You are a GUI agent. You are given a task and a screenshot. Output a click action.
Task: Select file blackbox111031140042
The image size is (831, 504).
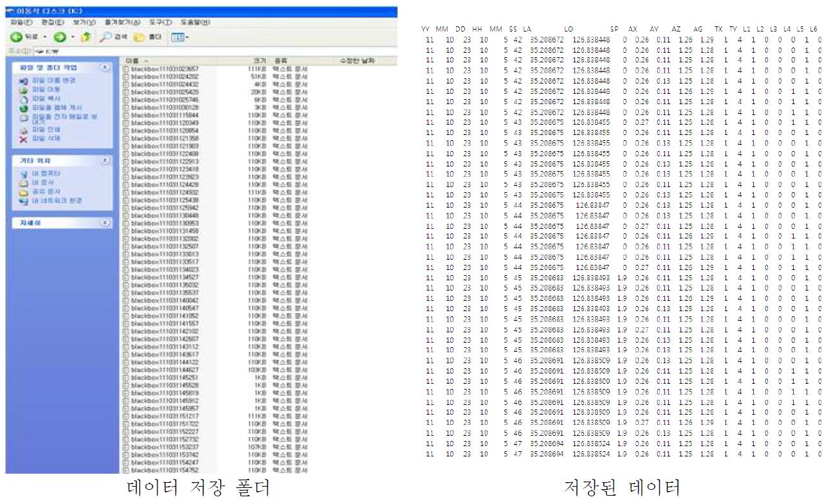pyautogui.click(x=163, y=300)
